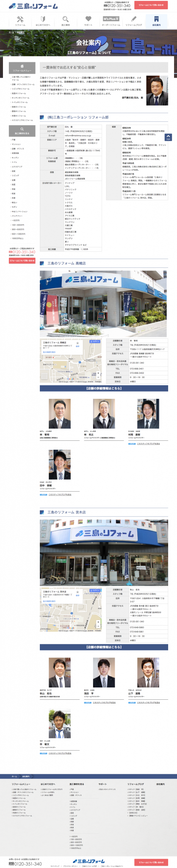The image size is (177, 868).
Task: Zoom in on the 高槻店 map
Action: [x=98, y=373]
